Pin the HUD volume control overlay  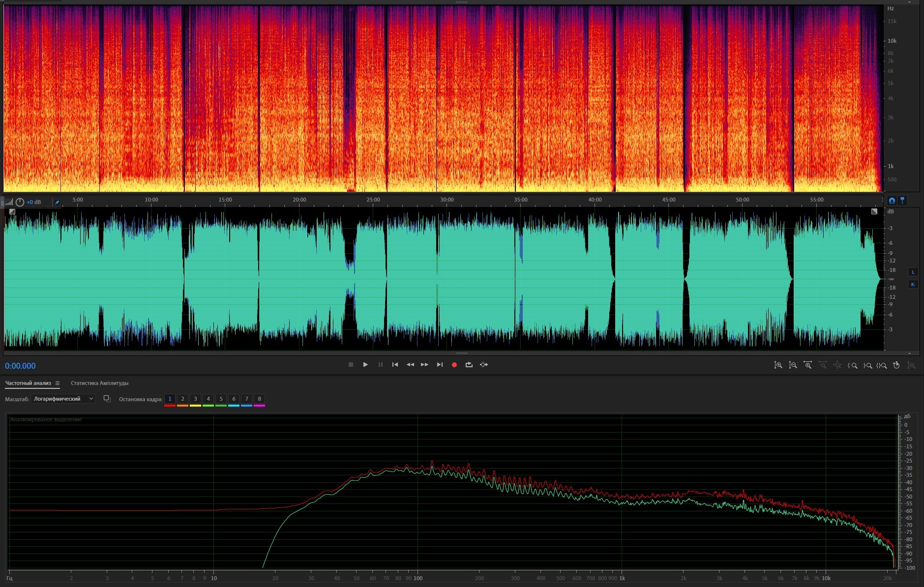(57, 202)
